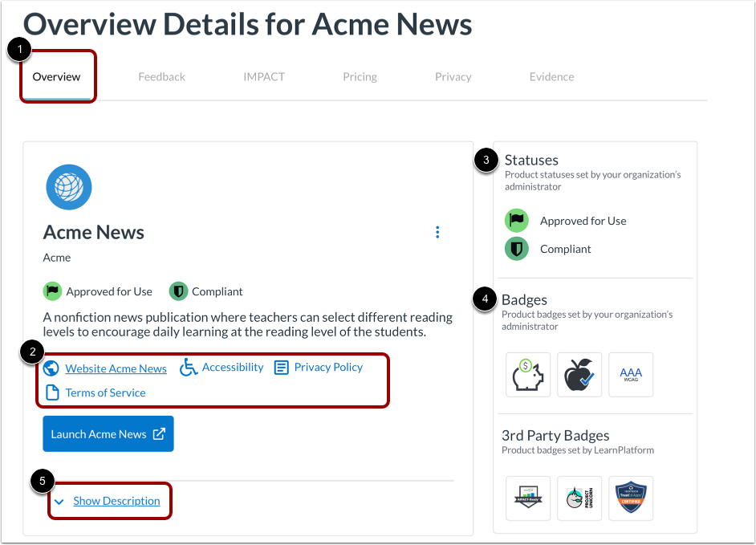Click the green flag icon in Statuses panel
The image size is (756, 545).
click(x=516, y=221)
